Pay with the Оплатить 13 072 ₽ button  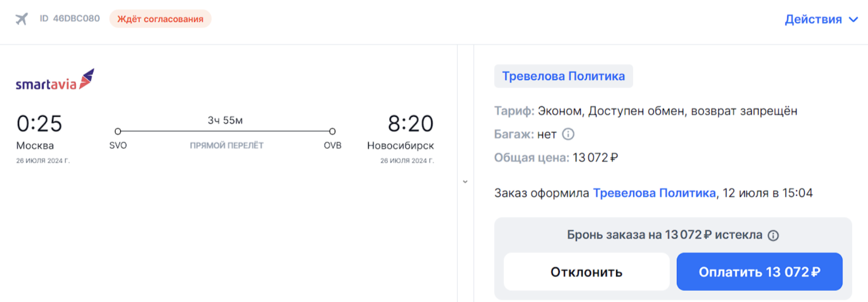pyautogui.click(x=759, y=272)
